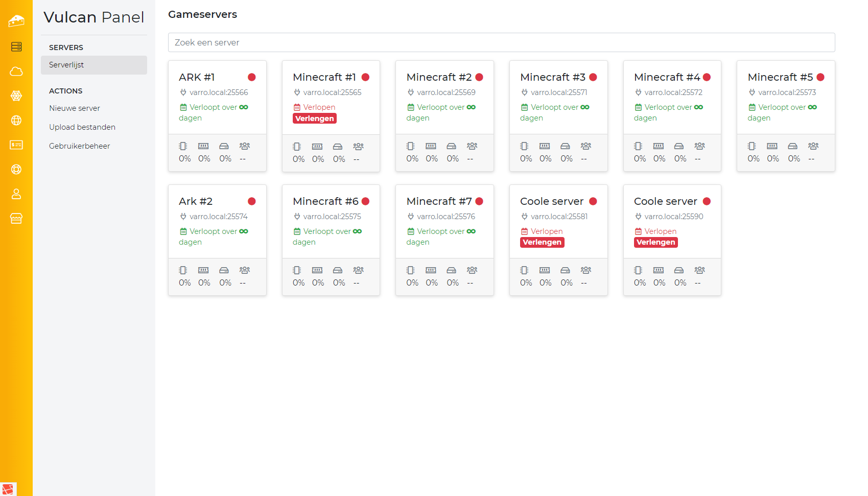868x496 pixels.
Task: Click the life ring support icon
Action: click(16, 170)
